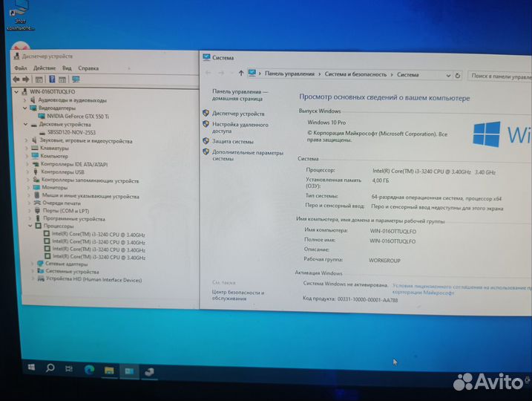Expand the Контроллеры USB node
The width and height of the screenshot is (532, 401).
[x=27, y=172]
